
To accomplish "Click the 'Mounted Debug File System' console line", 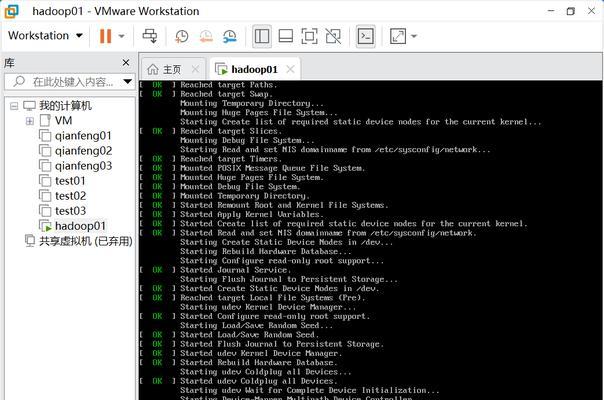I will point(240,187).
